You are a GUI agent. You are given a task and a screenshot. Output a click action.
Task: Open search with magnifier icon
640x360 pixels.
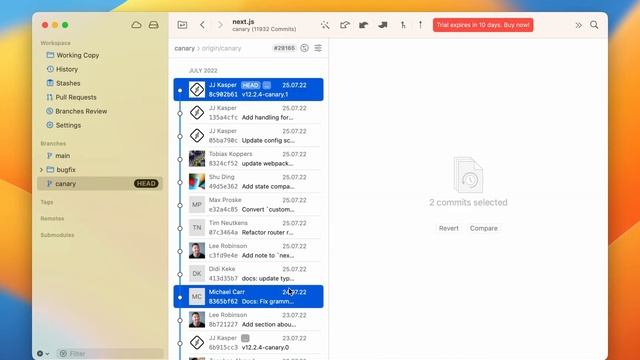(594, 25)
